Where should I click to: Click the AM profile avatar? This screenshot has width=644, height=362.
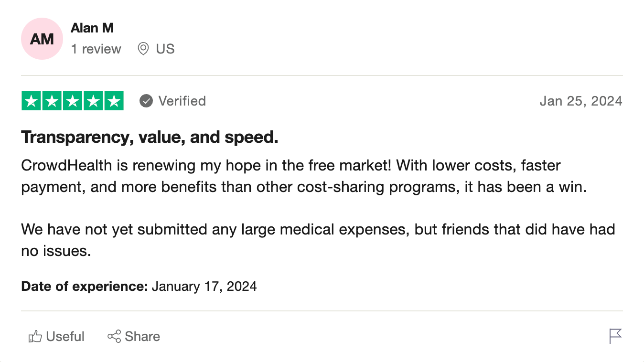[x=42, y=39]
